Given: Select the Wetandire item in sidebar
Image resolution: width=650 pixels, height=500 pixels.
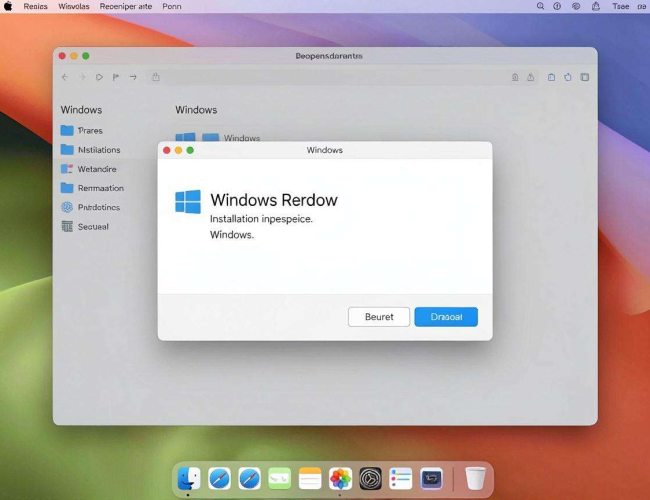Looking at the screenshot, I should 88,169.
